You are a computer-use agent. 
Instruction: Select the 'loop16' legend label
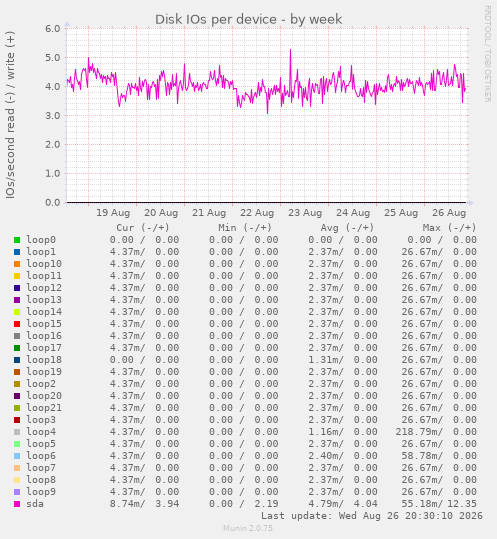[x=44, y=336]
